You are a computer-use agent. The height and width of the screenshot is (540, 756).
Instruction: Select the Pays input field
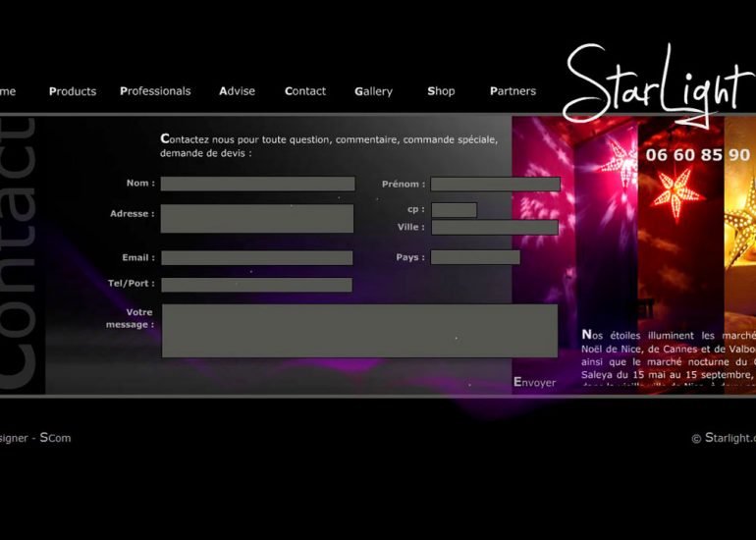475,257
